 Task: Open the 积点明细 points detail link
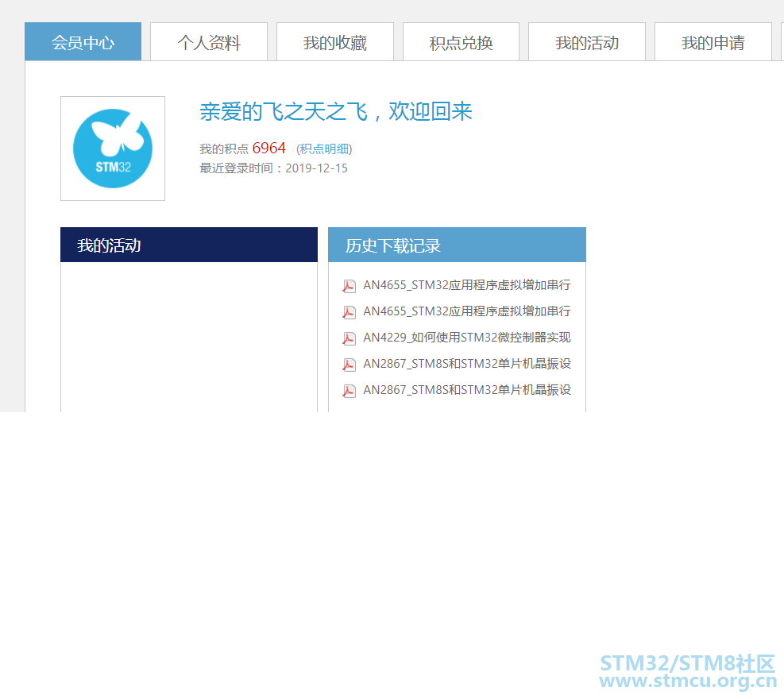[324, 149]
